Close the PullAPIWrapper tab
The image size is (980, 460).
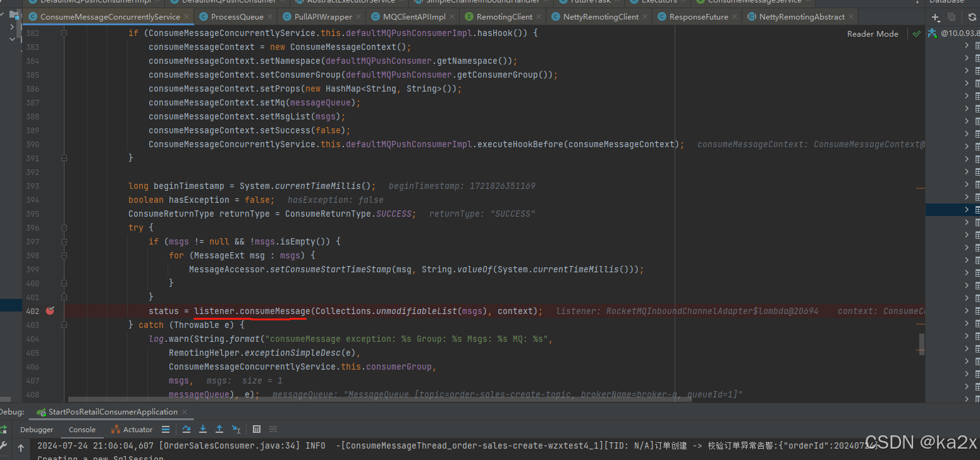(359, 17)
